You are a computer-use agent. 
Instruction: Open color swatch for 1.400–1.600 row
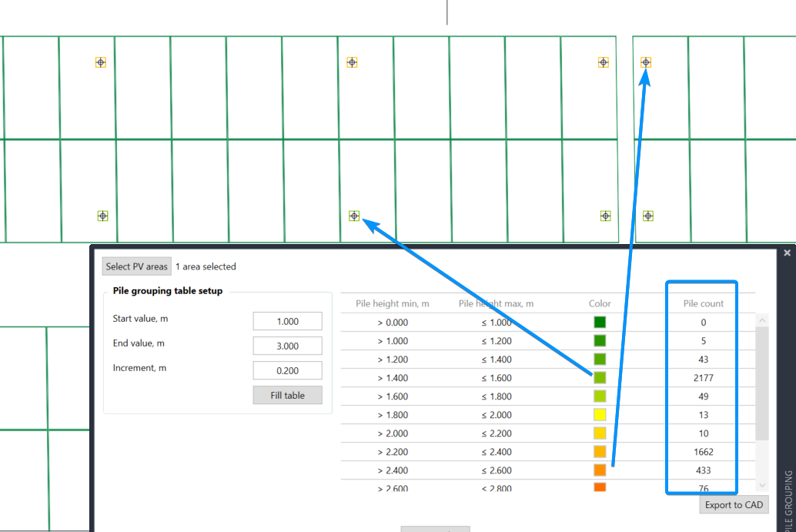(600, 378)
